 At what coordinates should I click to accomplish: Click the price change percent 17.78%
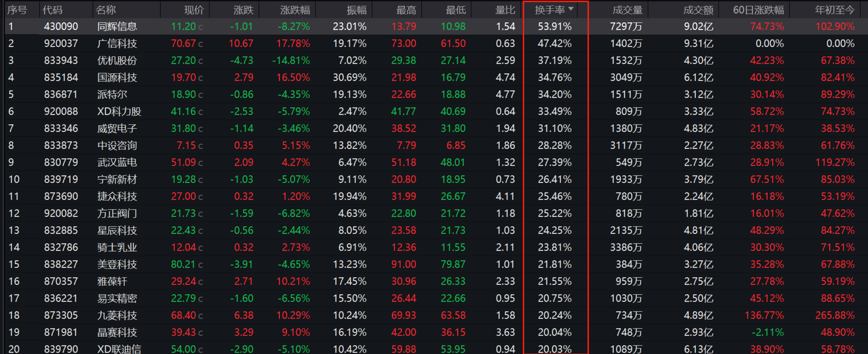click(293, 44)
